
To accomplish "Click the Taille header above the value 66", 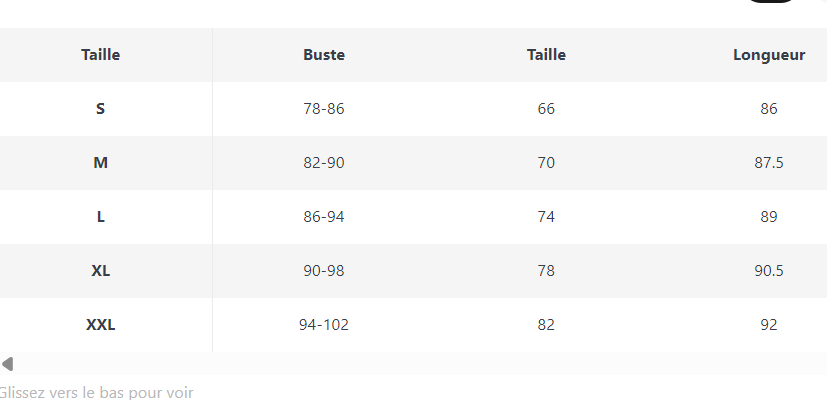I will [x=546, y=55].
